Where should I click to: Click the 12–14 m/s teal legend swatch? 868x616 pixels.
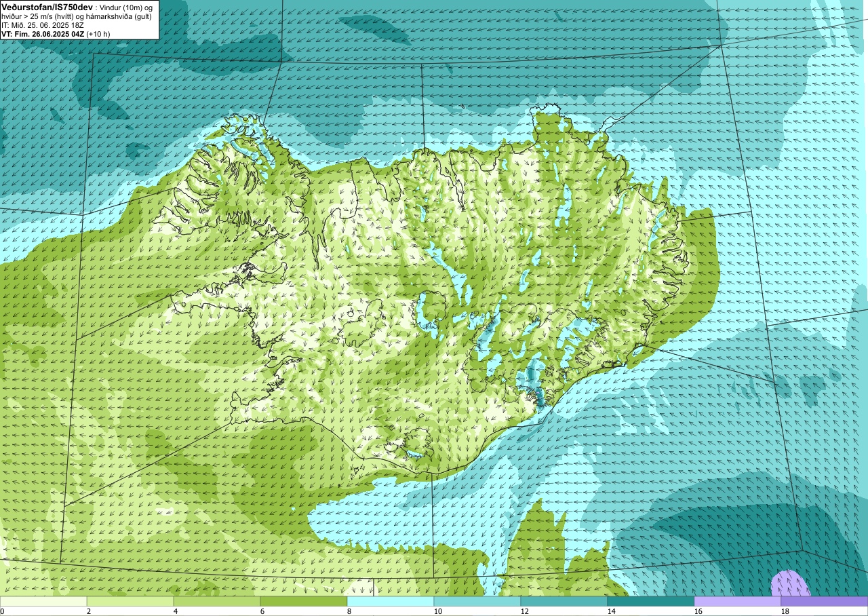pos(564,601)
